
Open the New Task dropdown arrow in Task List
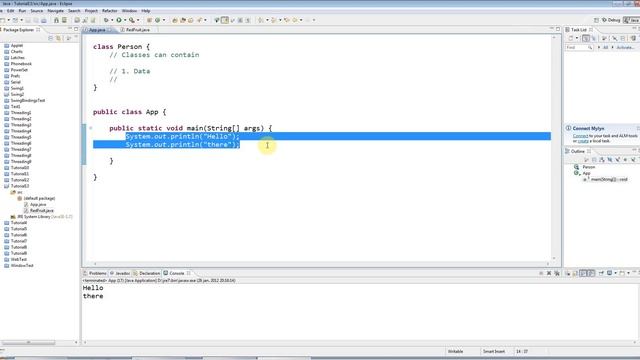[x=577, y=38]
